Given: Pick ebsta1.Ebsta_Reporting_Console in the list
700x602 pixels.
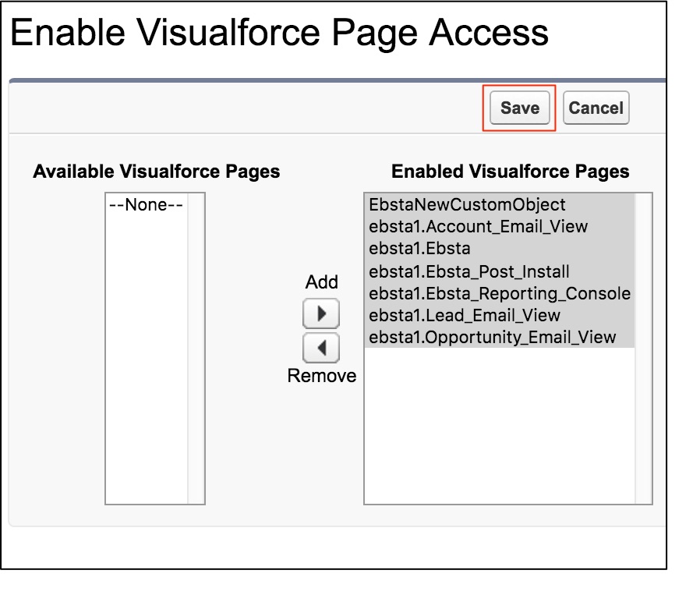Looking at the screenshot, I should pos(499,293).
